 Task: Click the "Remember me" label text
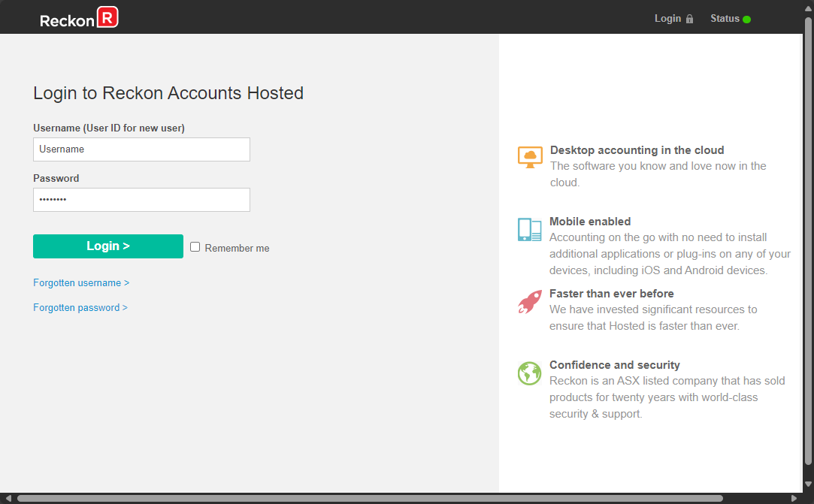[238, 248]
